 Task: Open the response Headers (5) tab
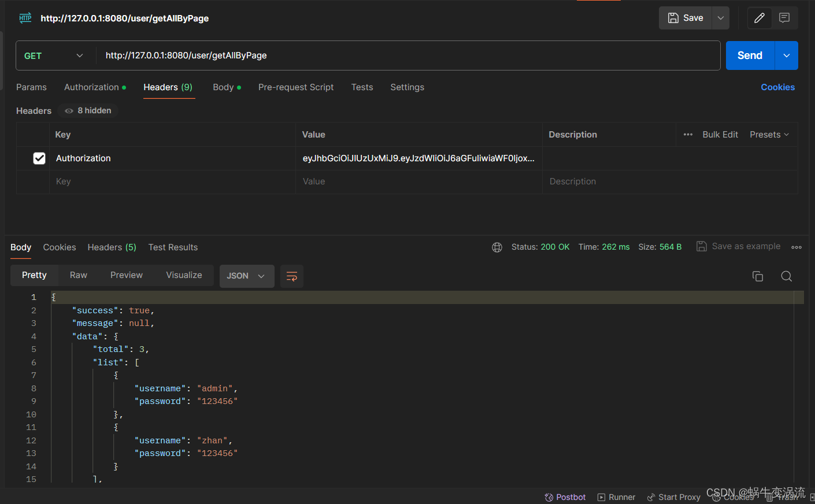(x=112, y=247)
